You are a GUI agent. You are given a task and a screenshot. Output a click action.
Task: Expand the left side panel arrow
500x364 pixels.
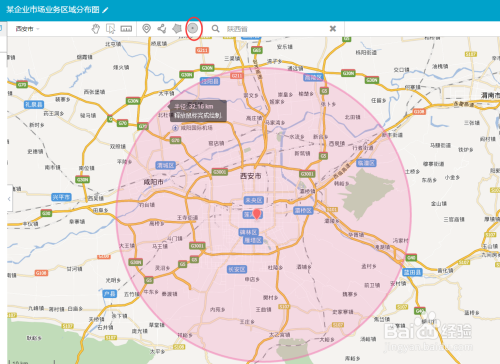coord(9,199)
